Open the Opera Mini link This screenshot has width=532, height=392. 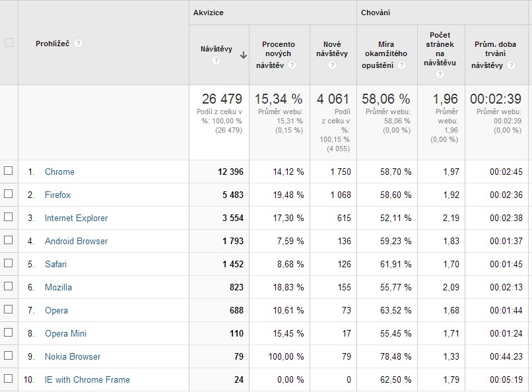click(65, 334)
